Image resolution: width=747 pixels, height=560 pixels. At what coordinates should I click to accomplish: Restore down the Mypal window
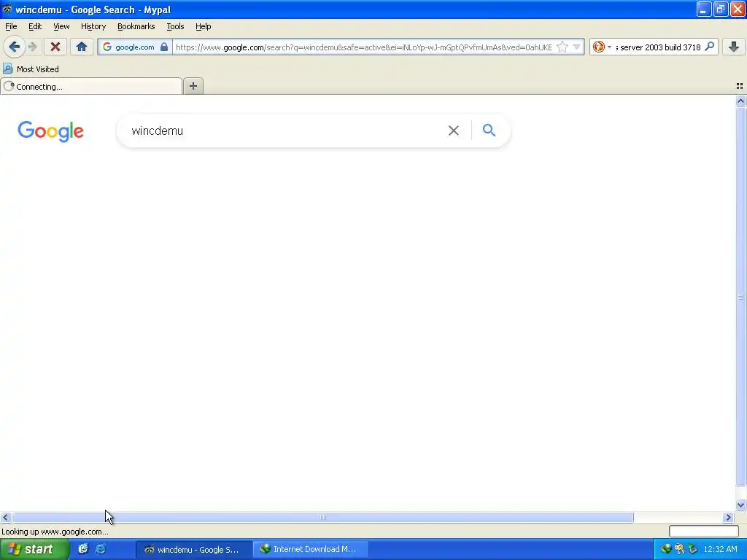(x=720, y=9)
